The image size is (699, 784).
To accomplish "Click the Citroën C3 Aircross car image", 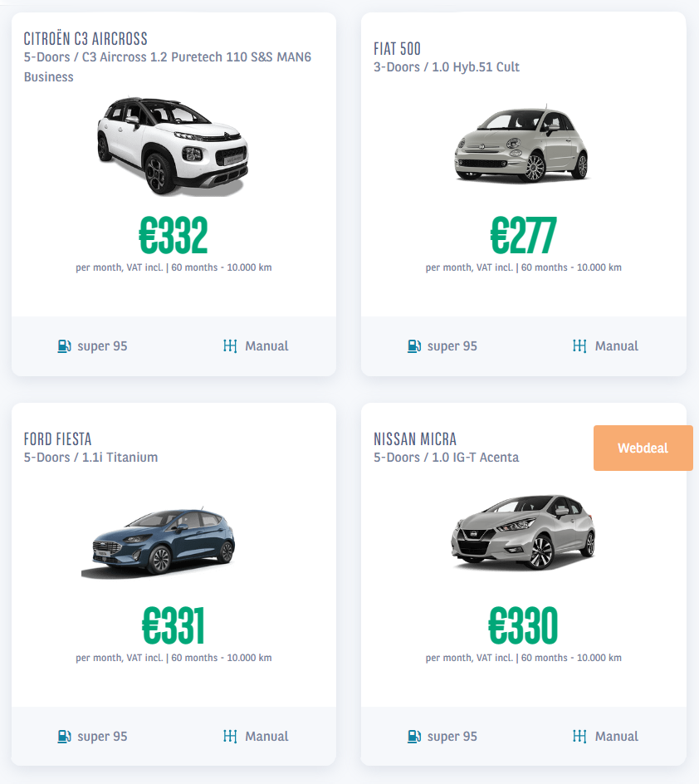I will (x=173, y=145).
